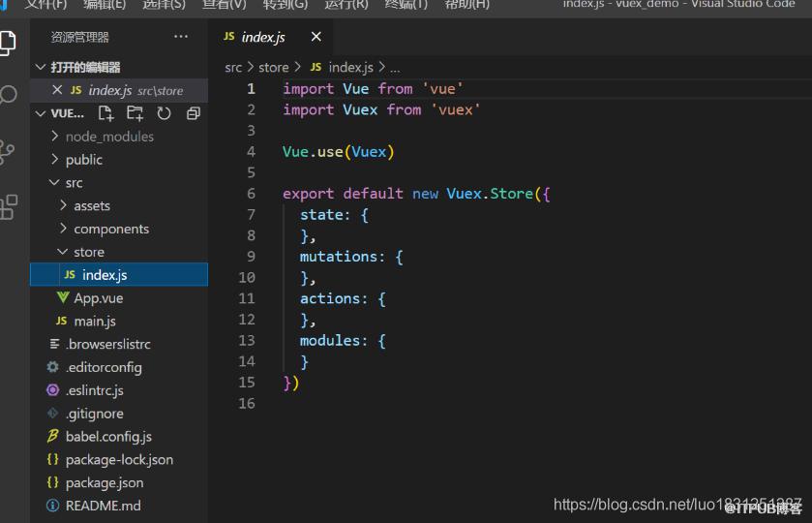Open .eslintrc.js file
Viewport: 812px width, 523px height.
tap(119, 389)
